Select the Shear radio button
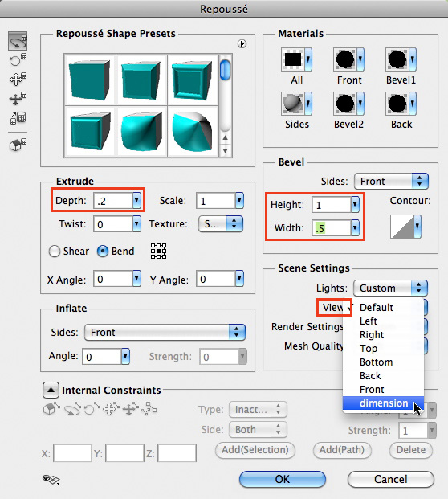Image resolution: width=448 pixels, height=499 pixels. [55, 251]
